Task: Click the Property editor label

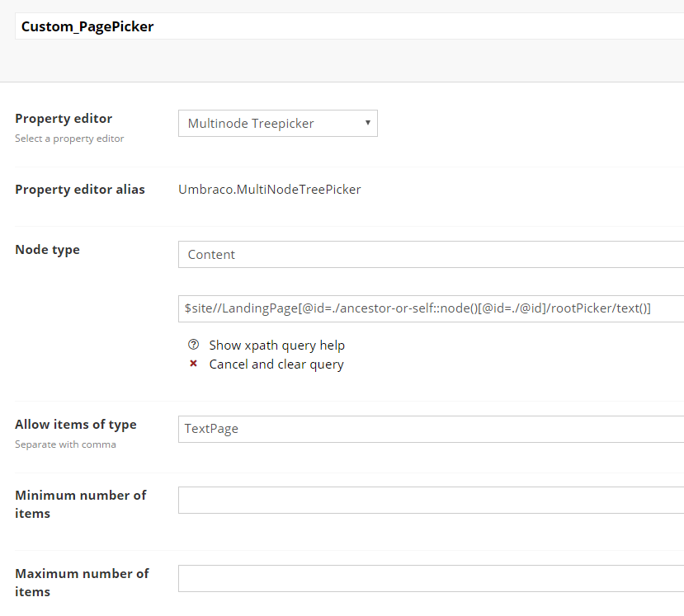Action: 64,119
